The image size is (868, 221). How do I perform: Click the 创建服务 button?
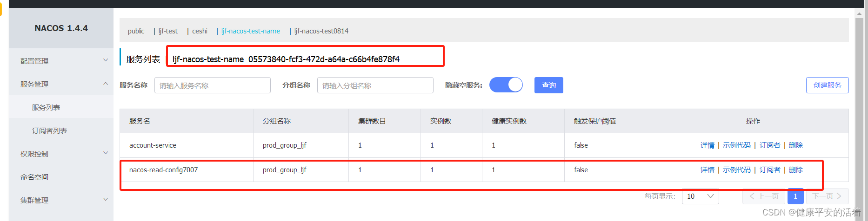(x=827, y=85)
